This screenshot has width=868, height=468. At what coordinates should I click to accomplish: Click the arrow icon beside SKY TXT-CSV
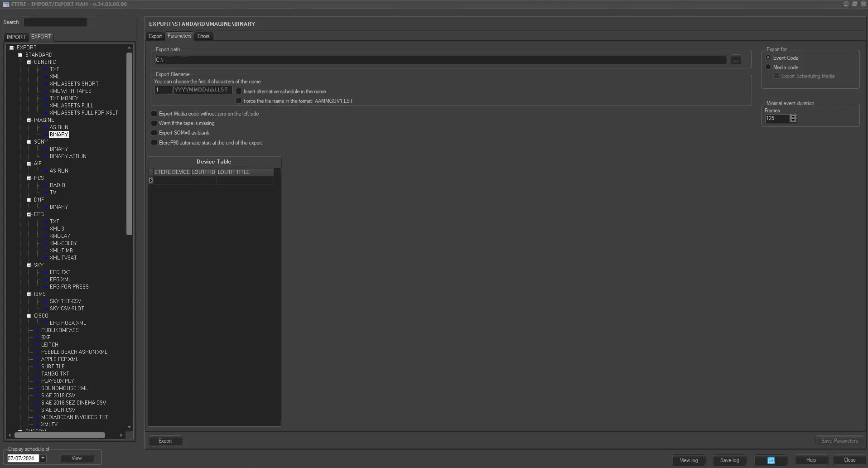[x=46, y=301]
